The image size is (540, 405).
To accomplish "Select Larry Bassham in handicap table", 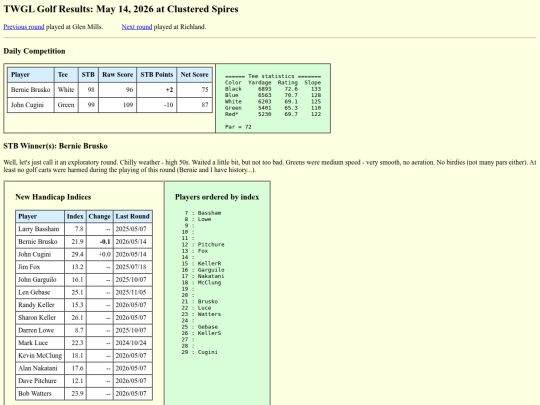I will click(40, 229).
